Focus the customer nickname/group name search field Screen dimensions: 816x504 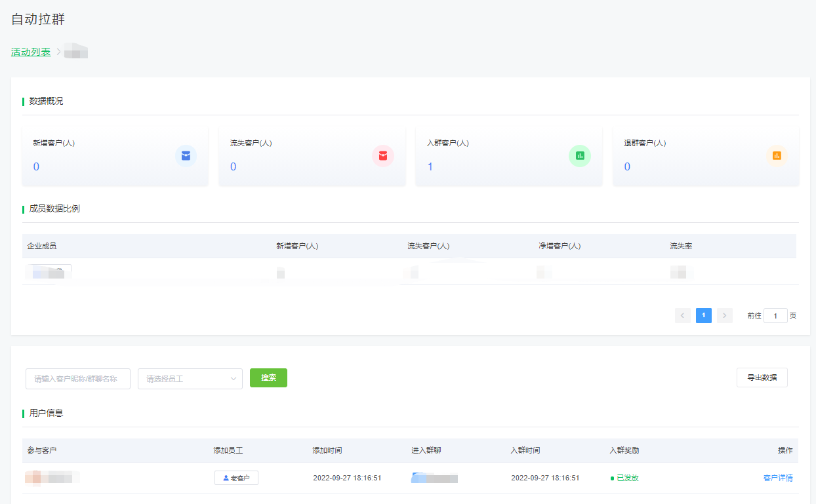tap(78, 378)
